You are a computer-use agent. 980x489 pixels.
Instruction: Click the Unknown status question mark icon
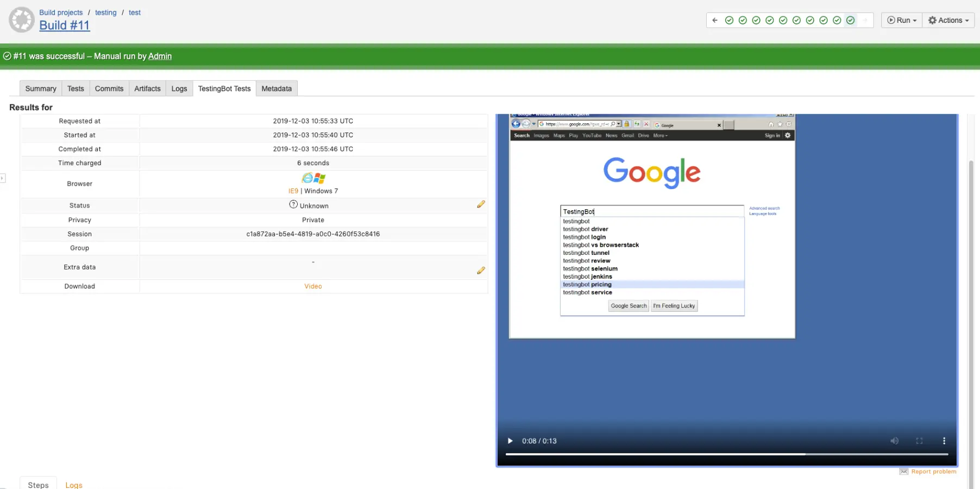pyautogui.click(x=293, y=204)
